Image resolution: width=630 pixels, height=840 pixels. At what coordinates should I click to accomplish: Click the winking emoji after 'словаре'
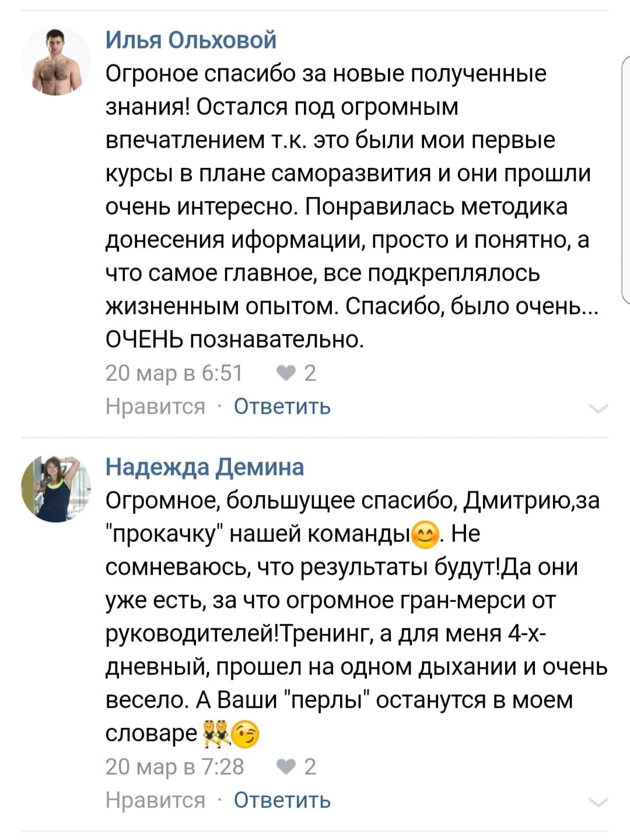[x=246, y=734]
